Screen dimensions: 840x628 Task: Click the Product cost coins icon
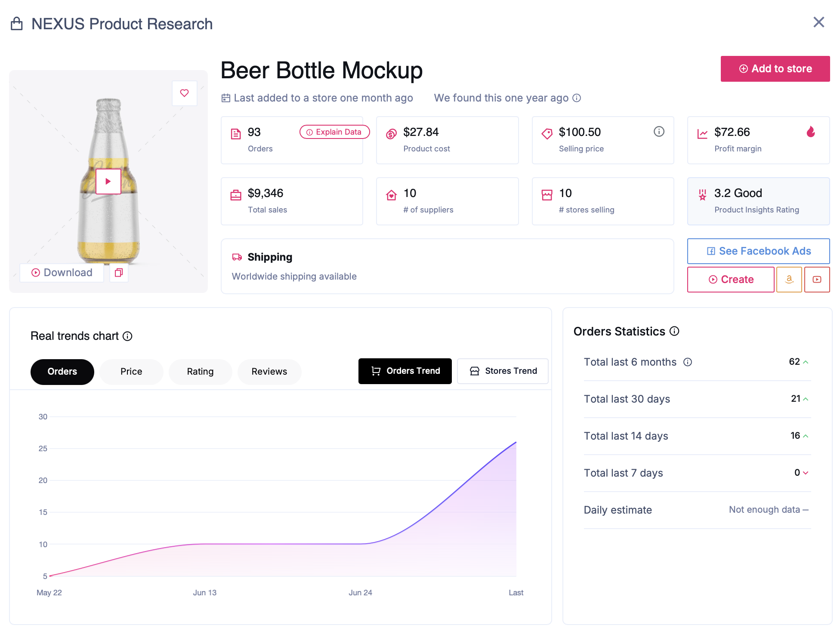391,134
